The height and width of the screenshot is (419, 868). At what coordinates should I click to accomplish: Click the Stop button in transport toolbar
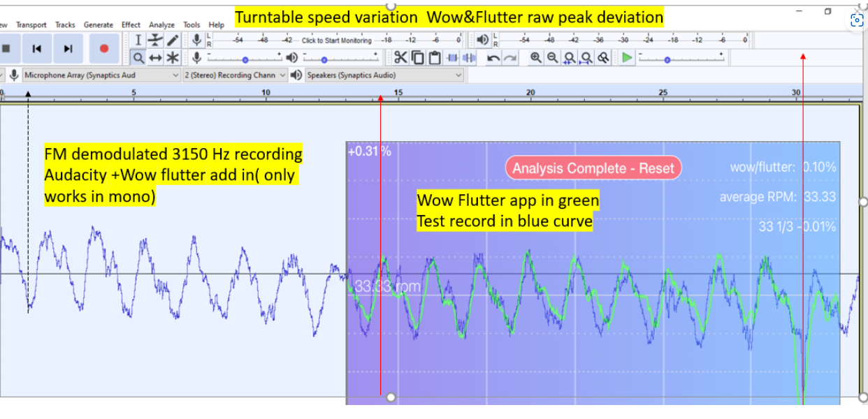(x=6, y=49)
